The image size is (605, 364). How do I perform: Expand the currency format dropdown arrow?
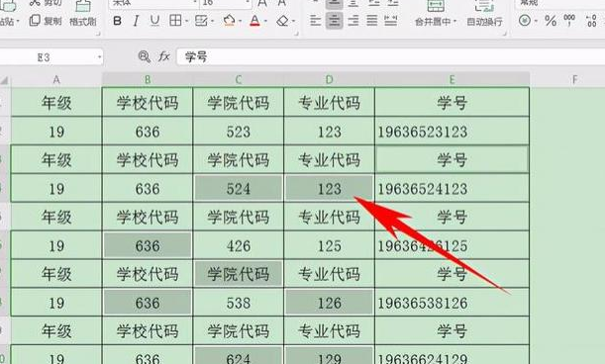pyautogui.click(x=536, y=21)
